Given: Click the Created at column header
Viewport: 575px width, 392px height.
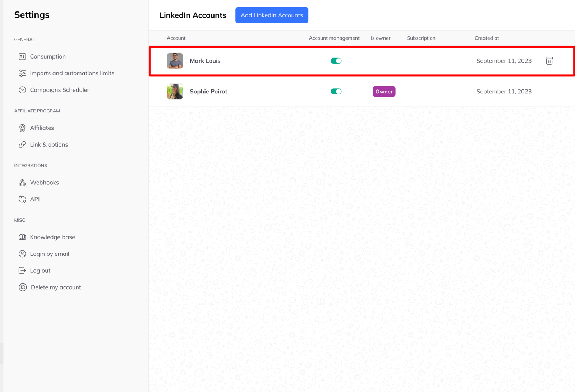Looking at the screenshot, I should pos(487,38).
